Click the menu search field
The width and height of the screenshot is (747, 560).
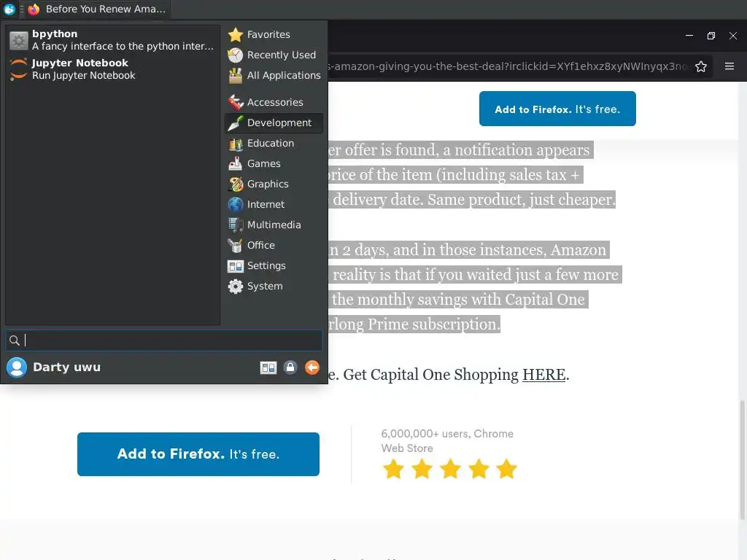(x=164, y=341)
